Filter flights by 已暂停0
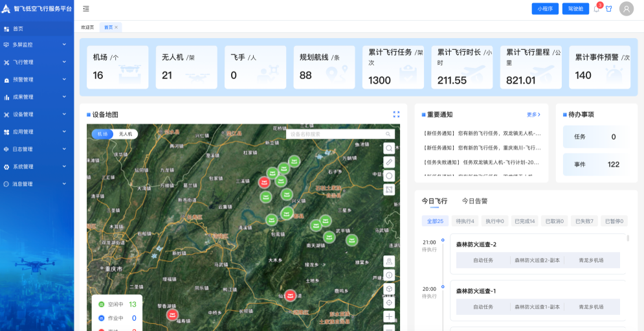 pos(614,222)
